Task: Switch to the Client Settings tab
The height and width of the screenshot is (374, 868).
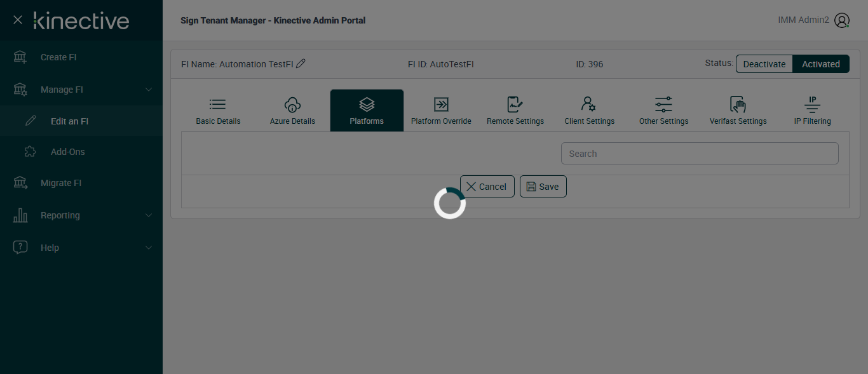Action: 590,110
